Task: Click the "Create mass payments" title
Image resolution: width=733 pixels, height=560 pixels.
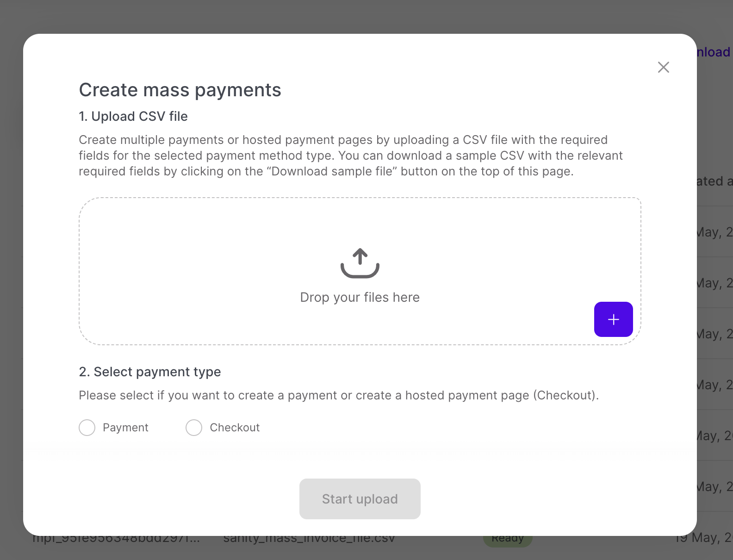Action: coord(180,90)
